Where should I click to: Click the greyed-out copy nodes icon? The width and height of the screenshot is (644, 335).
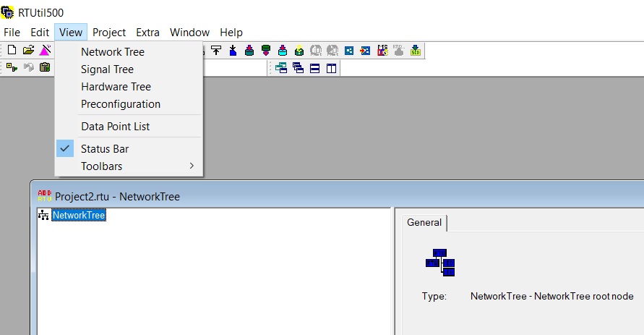click(29, 67)
